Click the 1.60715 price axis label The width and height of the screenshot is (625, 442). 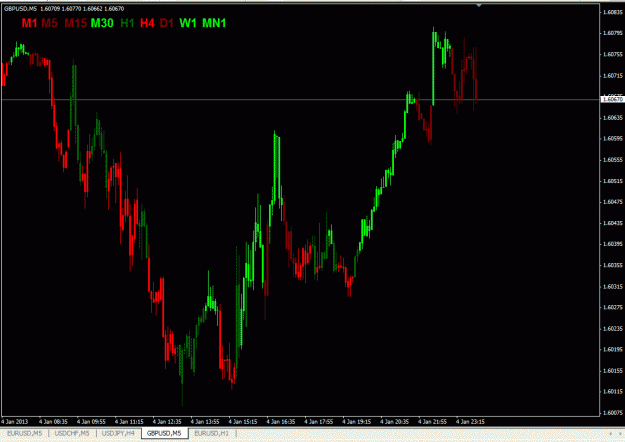(613, 75)
